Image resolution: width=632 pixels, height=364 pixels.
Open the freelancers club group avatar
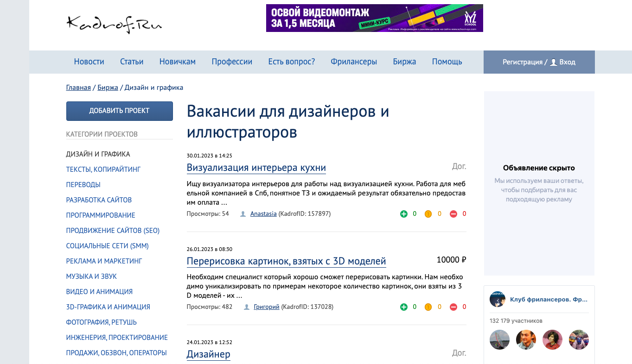click(497, 300)
